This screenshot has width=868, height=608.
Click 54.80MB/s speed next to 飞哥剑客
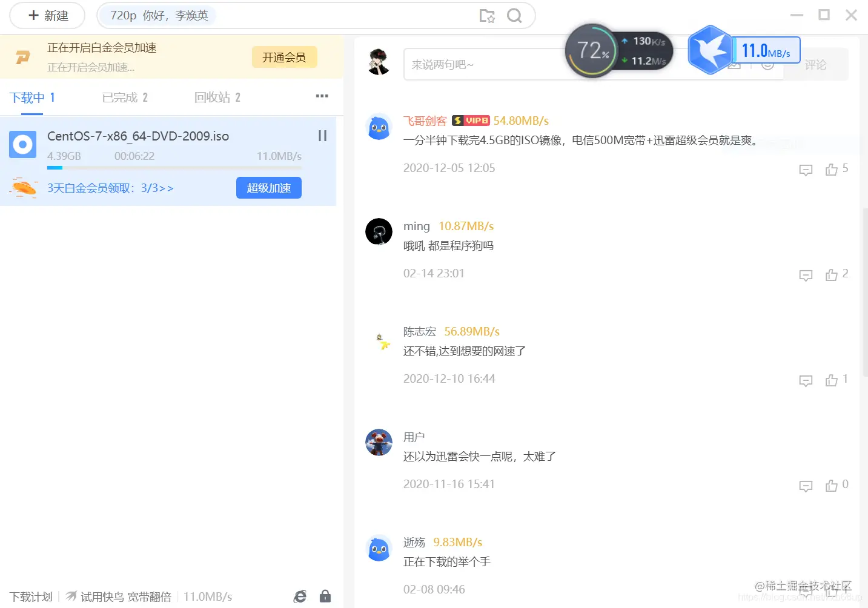point(521,121)
